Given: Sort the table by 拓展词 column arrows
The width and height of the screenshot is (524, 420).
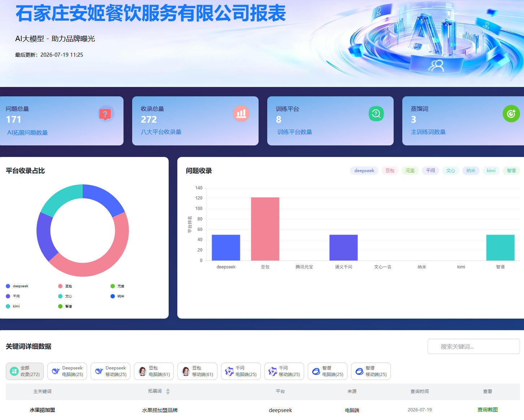Looking at the screenshot, I should (x=168, y=391).
